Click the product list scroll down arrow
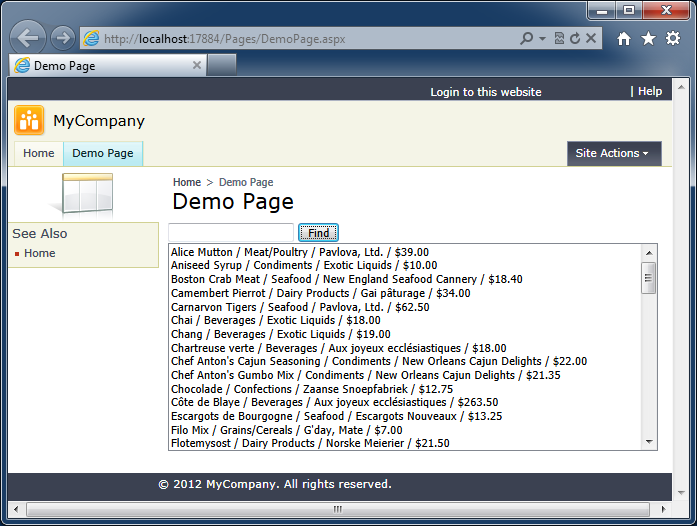 pos(649,442)
